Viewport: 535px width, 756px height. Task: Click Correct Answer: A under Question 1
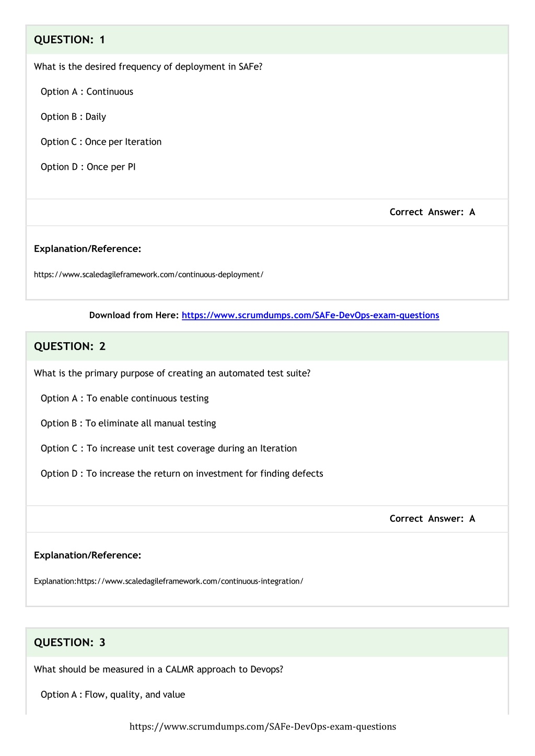pos(432,212)
